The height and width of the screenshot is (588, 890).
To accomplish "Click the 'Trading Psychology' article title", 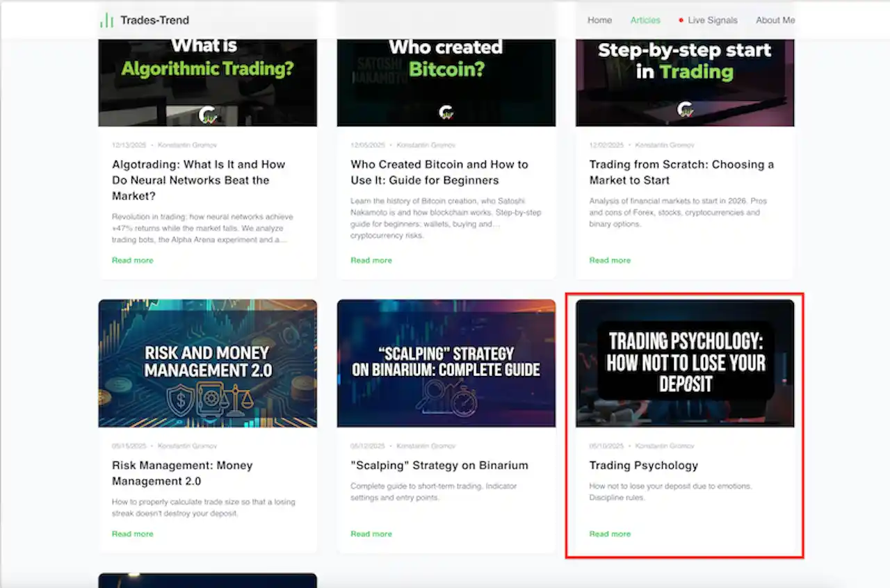I will [644, 466].
